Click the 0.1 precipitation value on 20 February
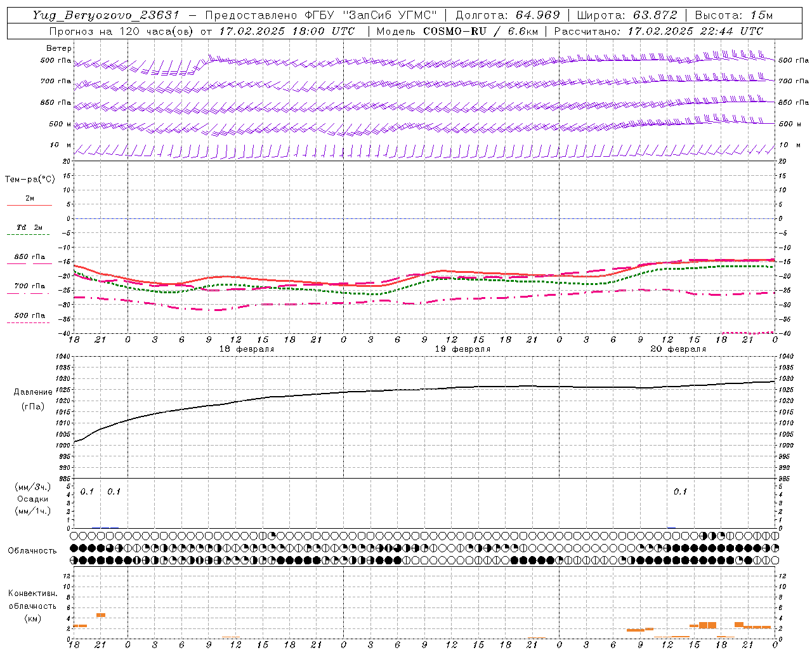The height and width of the screenshot is (650, 812). [680, 492]
